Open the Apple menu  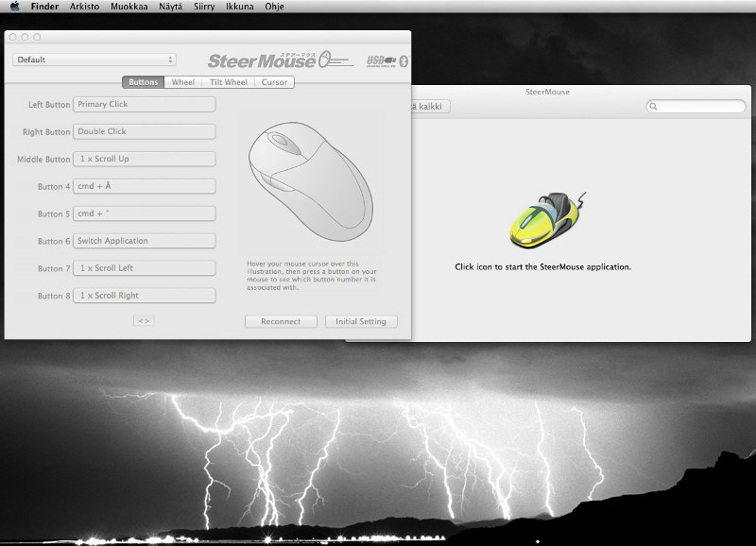(x=15, y=7)
